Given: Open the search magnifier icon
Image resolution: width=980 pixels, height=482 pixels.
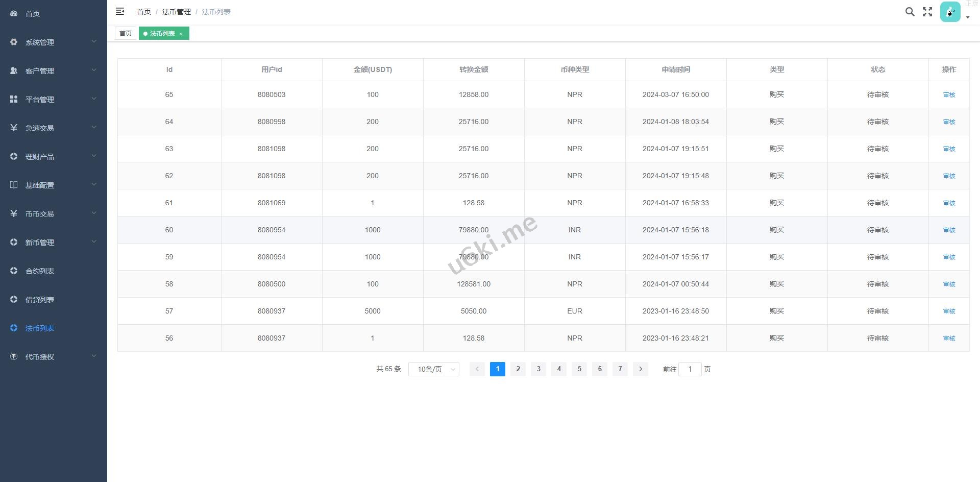Looking at the screenshot, I should (910, 12).
